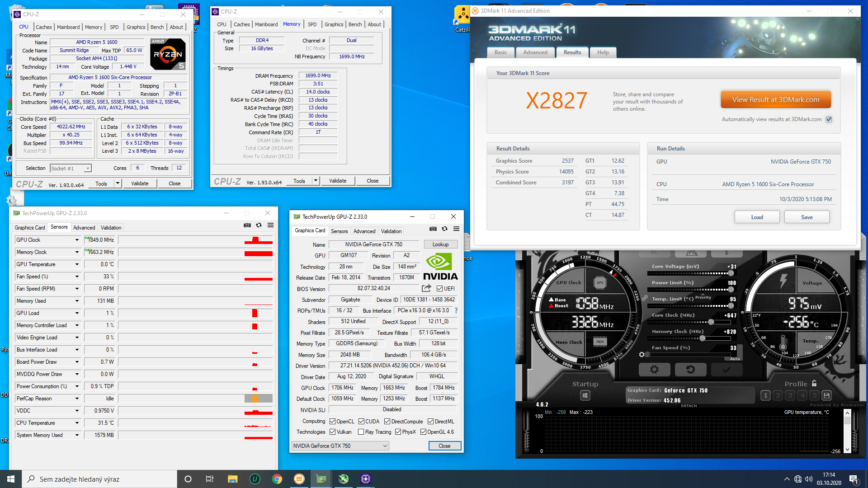
Task: Open Afterburner settings gear button
Action: (x=654, y=370)
